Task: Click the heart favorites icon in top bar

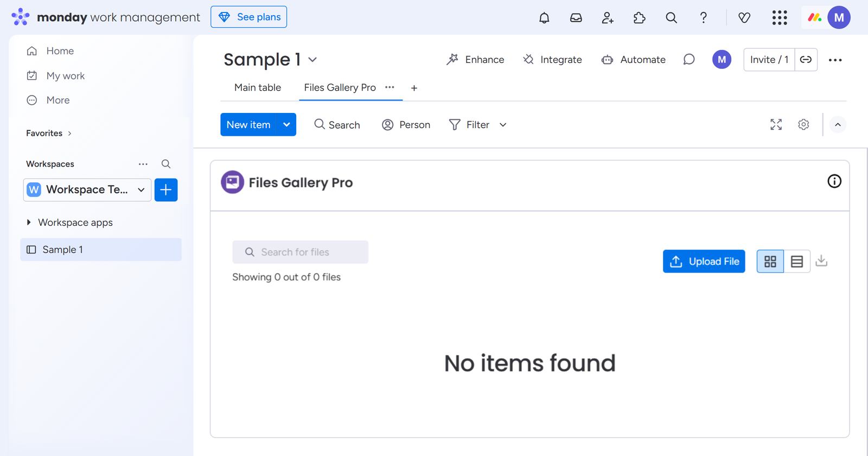Action: (744, 18)
